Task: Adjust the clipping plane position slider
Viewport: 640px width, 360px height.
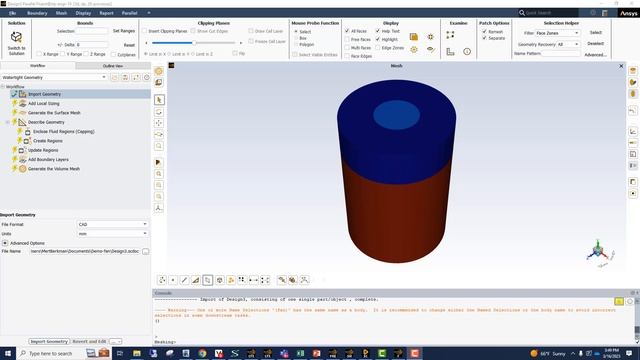Action: click(x=194, y=42)
